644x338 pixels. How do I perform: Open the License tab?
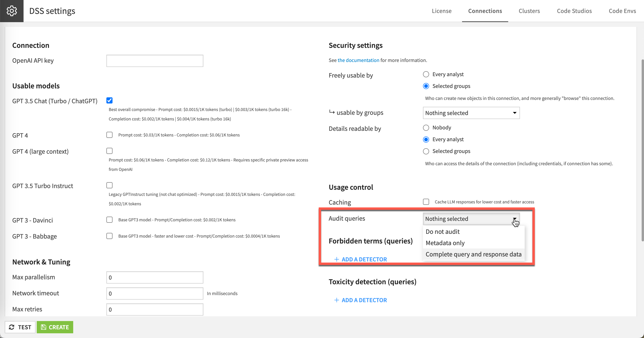point(442,11)
